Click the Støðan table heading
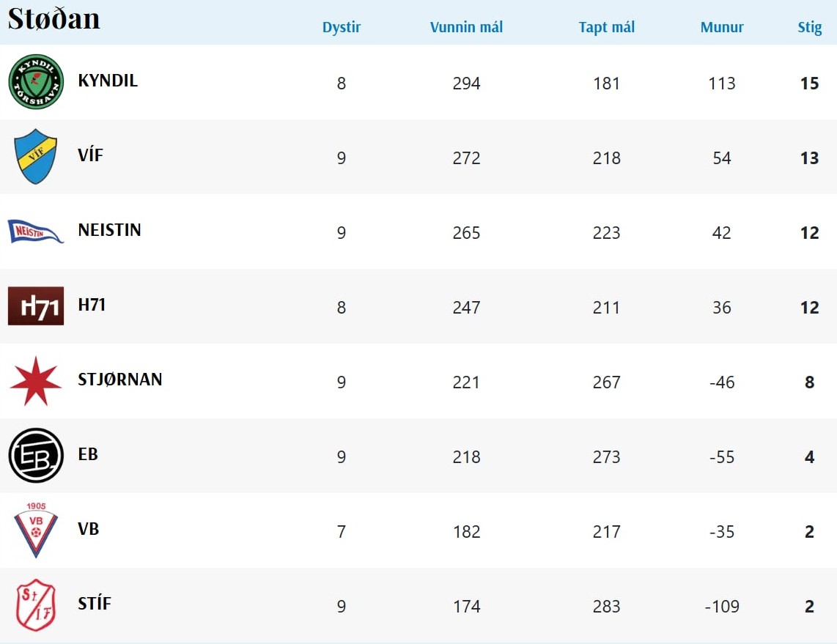 click(54, 19)
